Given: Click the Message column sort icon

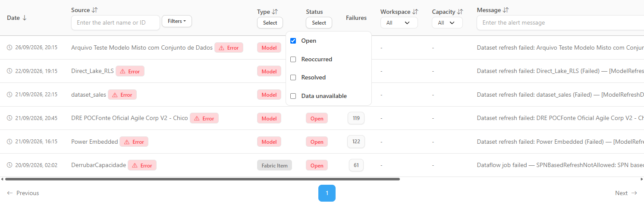Looking at the screenshot, I should pos(506,10).
